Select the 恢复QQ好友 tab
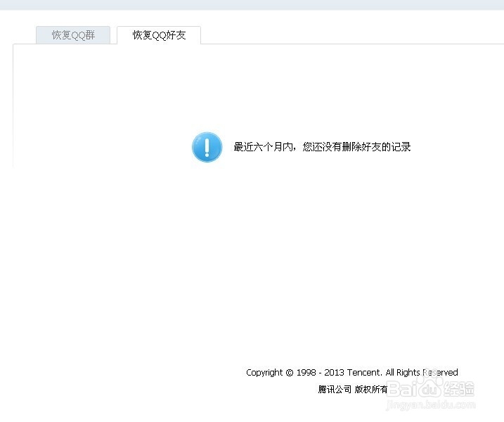Screen dimensions: 504x422 (x=159, y=35)
